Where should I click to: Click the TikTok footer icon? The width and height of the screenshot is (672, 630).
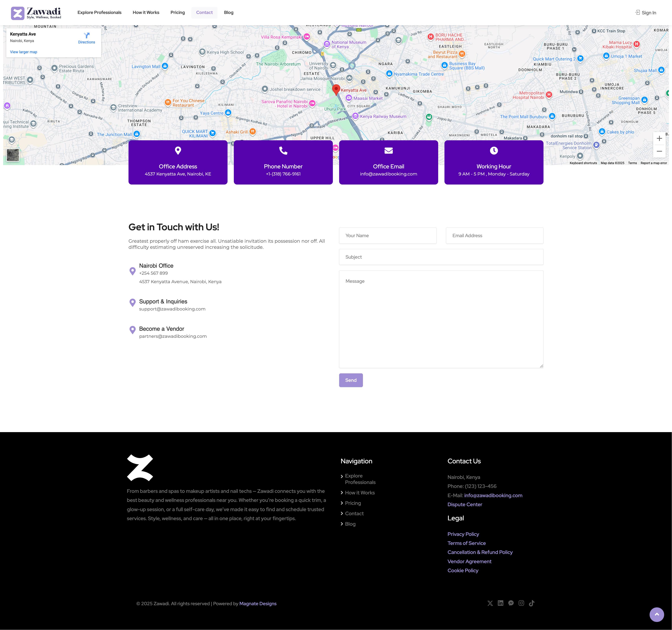pos(532,603)
